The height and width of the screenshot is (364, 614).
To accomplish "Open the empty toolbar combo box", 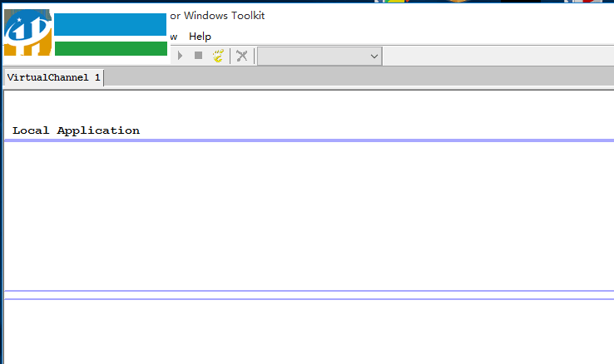I will [319, 57].
